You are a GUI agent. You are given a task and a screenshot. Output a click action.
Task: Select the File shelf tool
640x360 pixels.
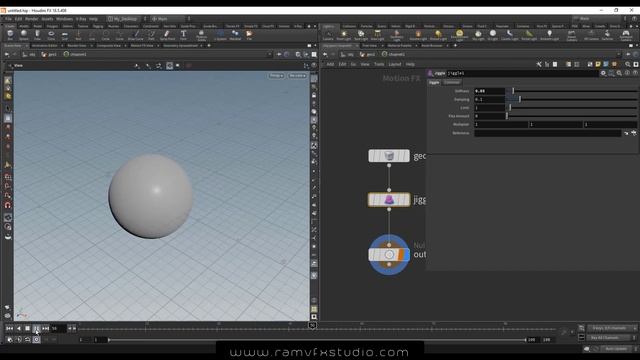tap(249, 35)
